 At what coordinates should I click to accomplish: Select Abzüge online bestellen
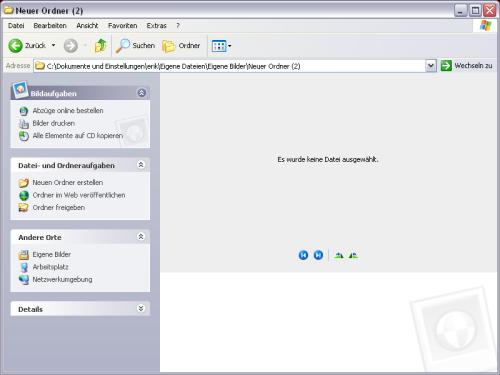[68, 111]
